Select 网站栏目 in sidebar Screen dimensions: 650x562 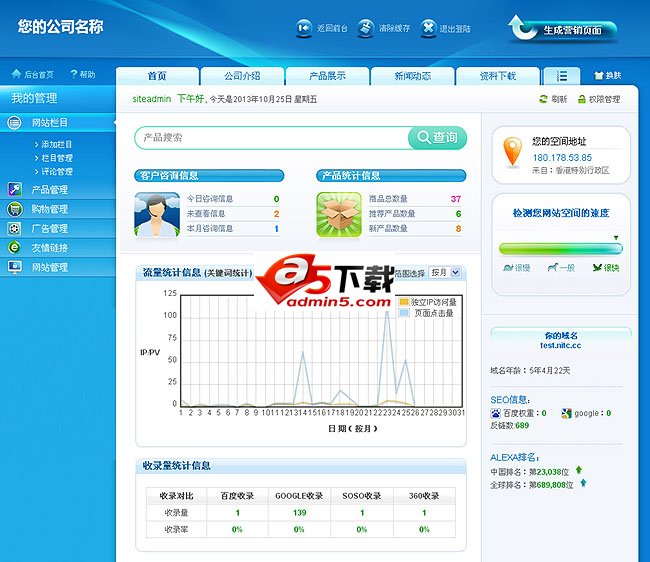pos(58,123)
